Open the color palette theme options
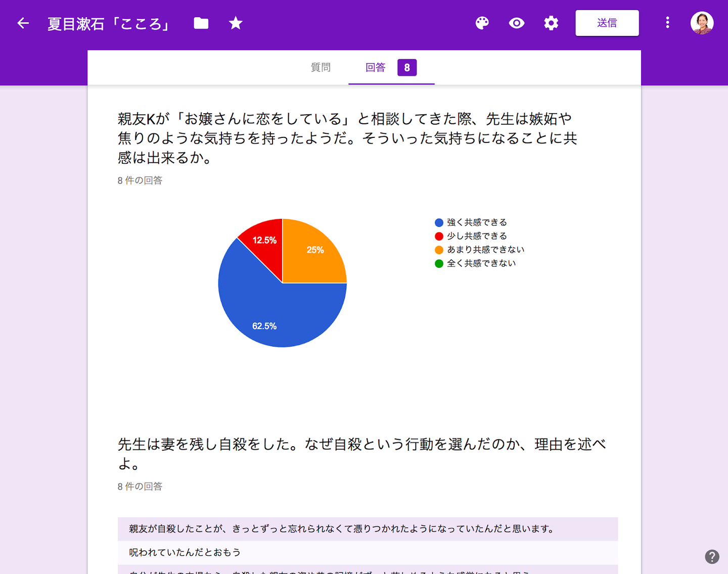The height and width of the screenshot is (574, 728). 482,23
